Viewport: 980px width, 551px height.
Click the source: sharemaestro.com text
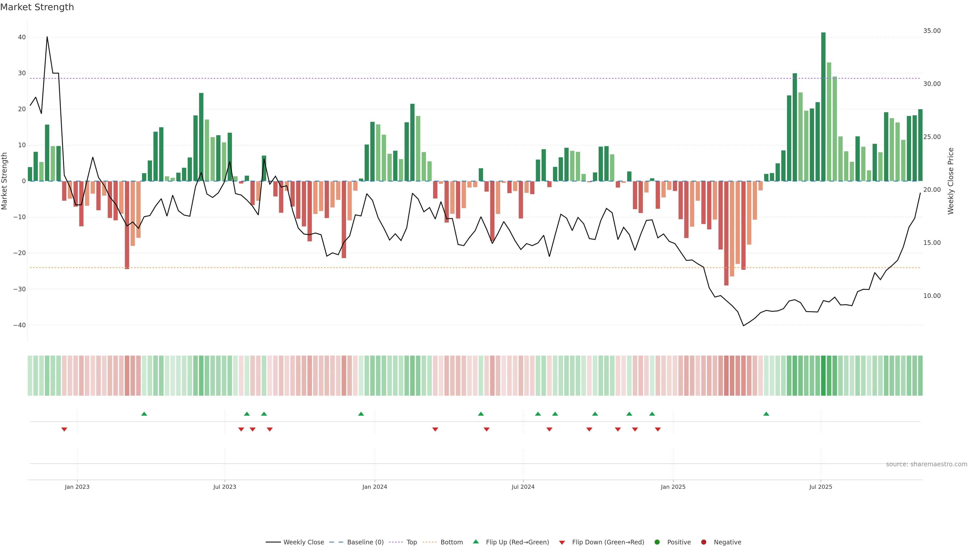(x=926, y=464)
